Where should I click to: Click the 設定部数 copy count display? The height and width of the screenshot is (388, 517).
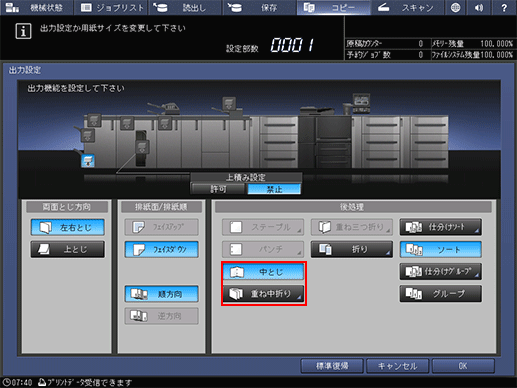pyautogui.click(x=292, y=45)
